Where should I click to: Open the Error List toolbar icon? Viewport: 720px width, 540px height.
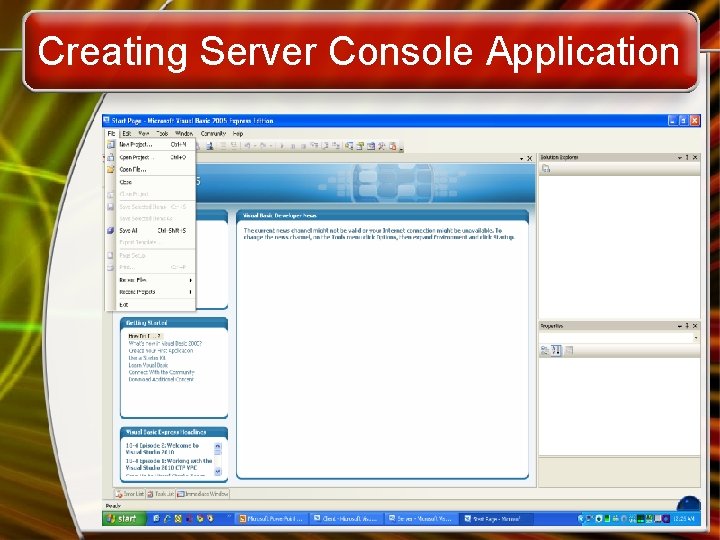coord(393,146)
